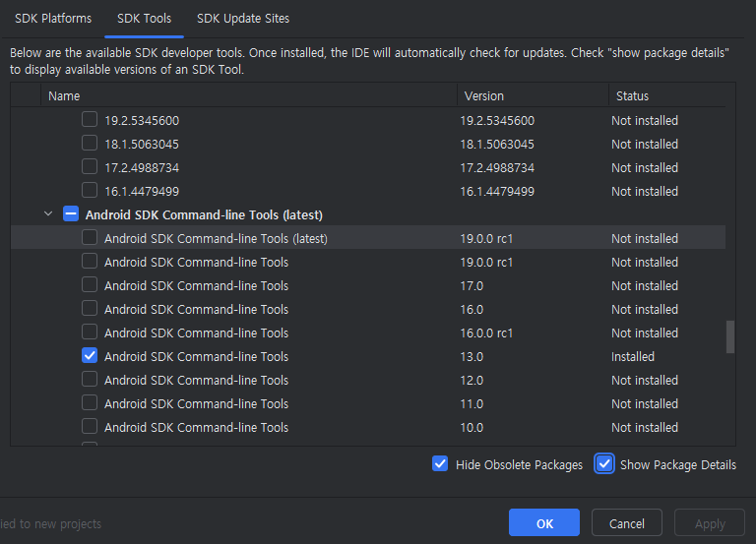
Task: Select the 19.2.5345600 row name text
Action: [142, 120]
